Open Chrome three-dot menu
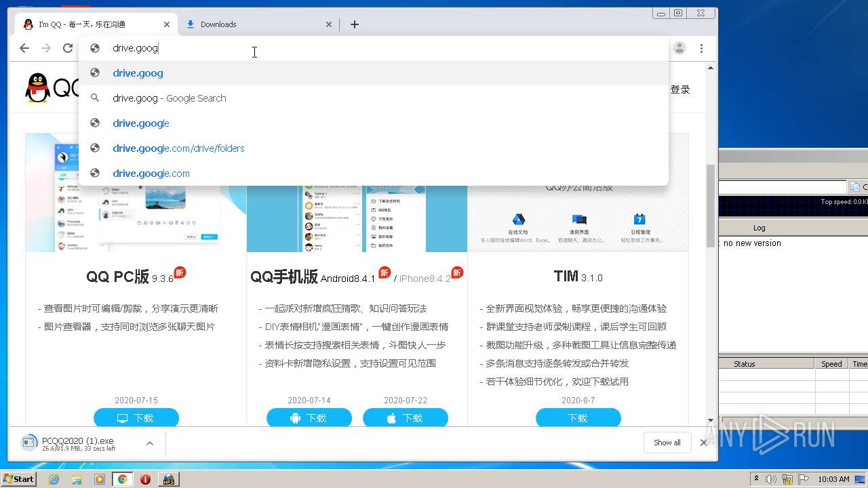Image resolution: width=868 pixels, height=488 pixels. (x=701, y=48)
